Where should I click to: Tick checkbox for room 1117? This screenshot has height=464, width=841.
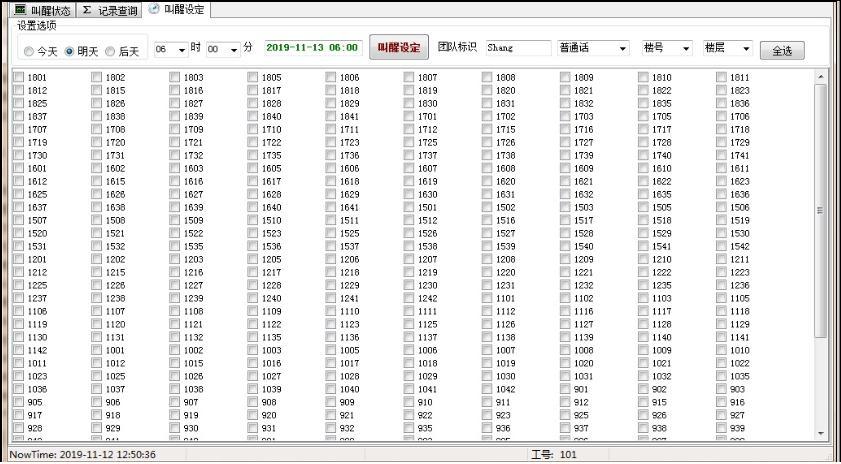pos(643,311)
